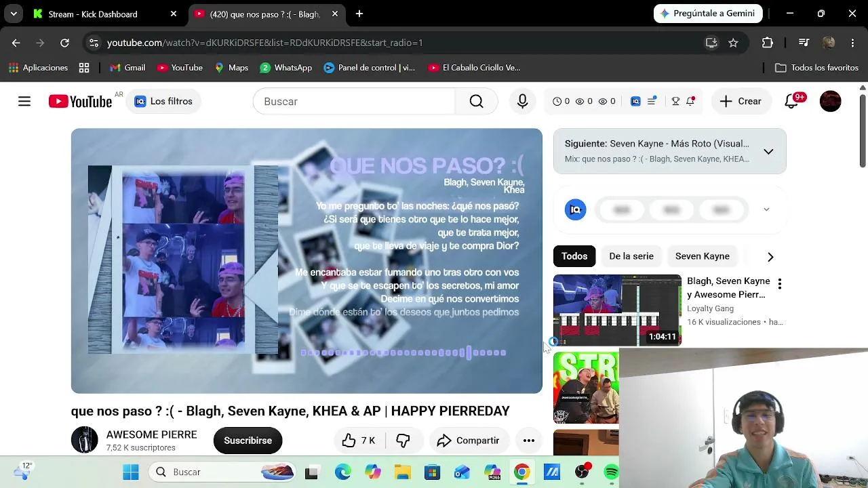Select the Seven Kayne filter chip
This screenshot has height=488, width=868.
pyautogui.click(x=703, y=256)
